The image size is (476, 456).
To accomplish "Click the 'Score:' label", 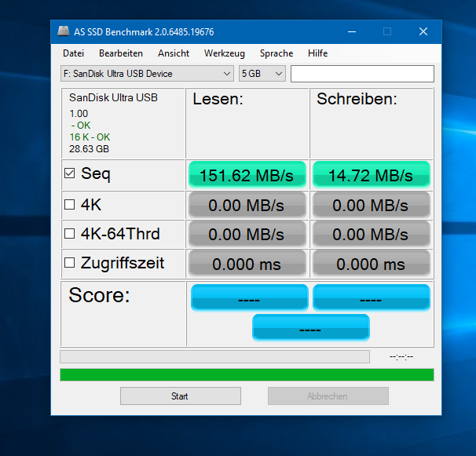I will [99, 295].
